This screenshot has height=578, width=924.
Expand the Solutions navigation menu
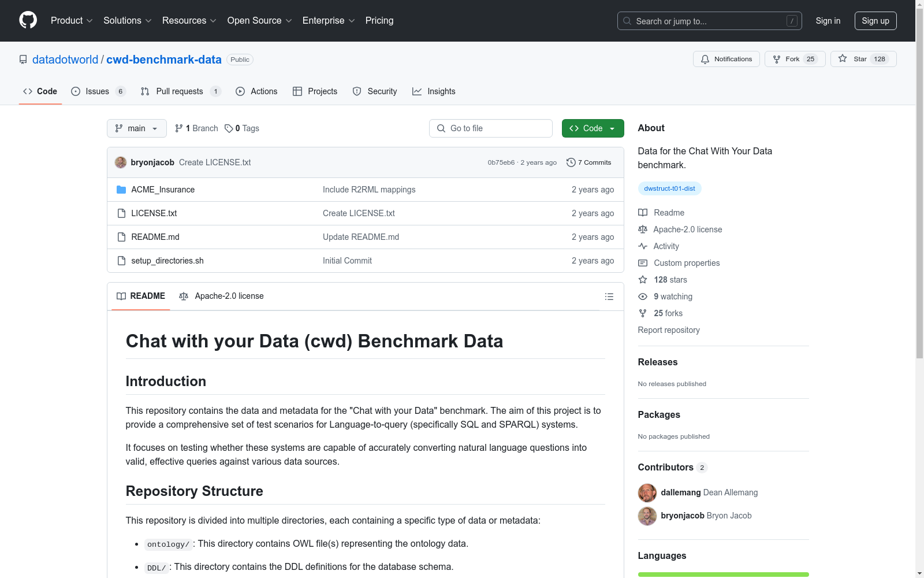128,21
